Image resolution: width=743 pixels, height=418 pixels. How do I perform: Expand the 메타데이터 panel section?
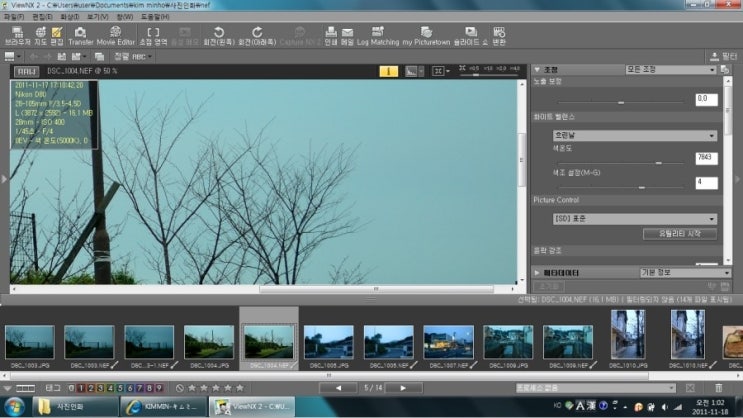coord(537,271)
